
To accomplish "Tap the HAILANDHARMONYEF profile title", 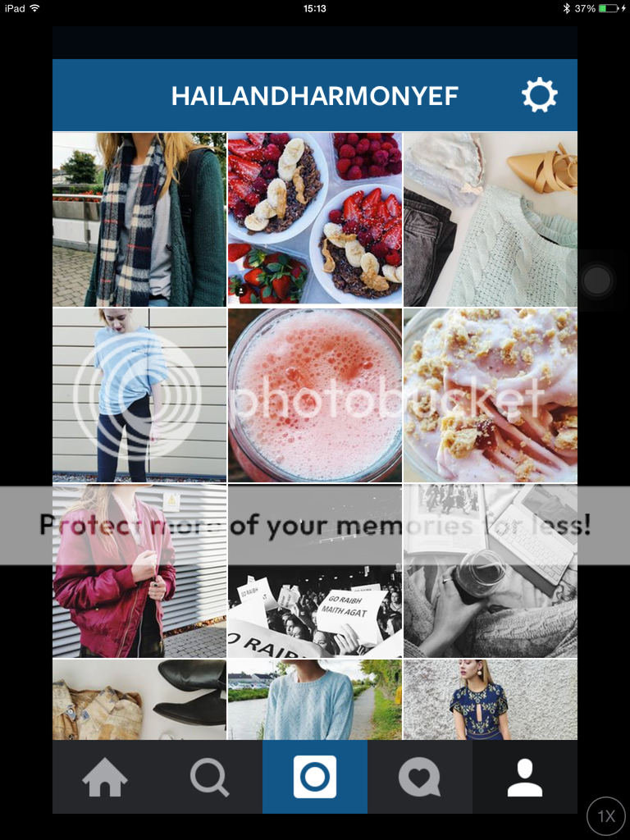I will coord(314,97).
